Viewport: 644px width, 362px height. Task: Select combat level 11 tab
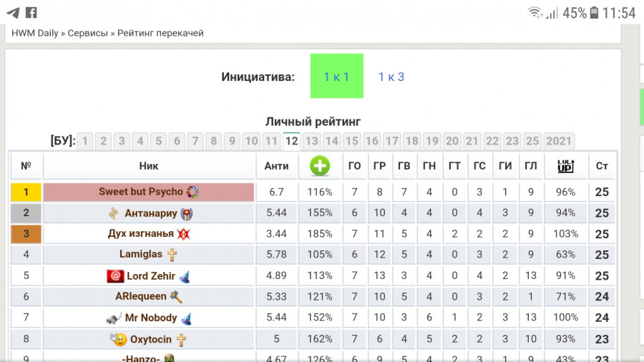tap(271, 141)
